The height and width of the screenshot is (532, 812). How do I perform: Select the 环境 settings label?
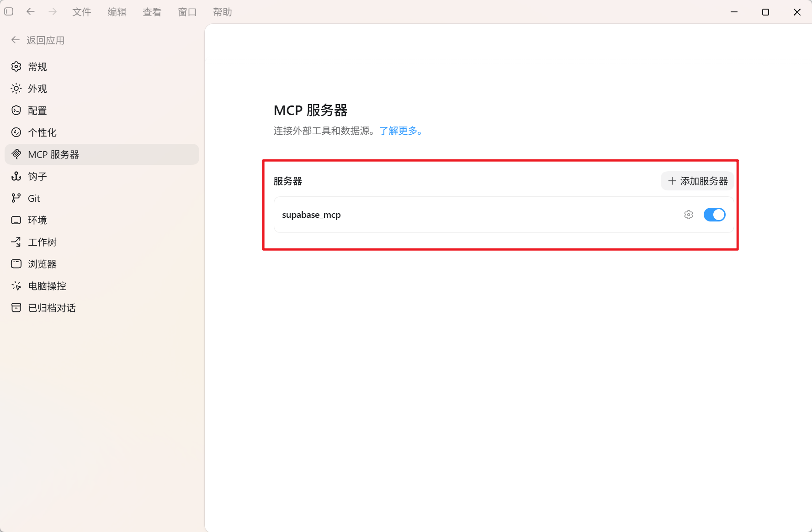coord(37,220)
